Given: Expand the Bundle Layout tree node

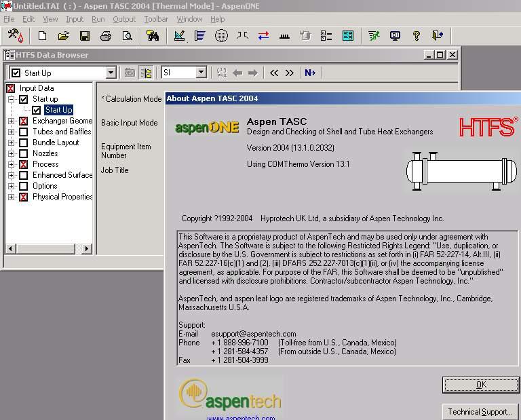Looking at the screenshot, I should (x=12, y=143).
